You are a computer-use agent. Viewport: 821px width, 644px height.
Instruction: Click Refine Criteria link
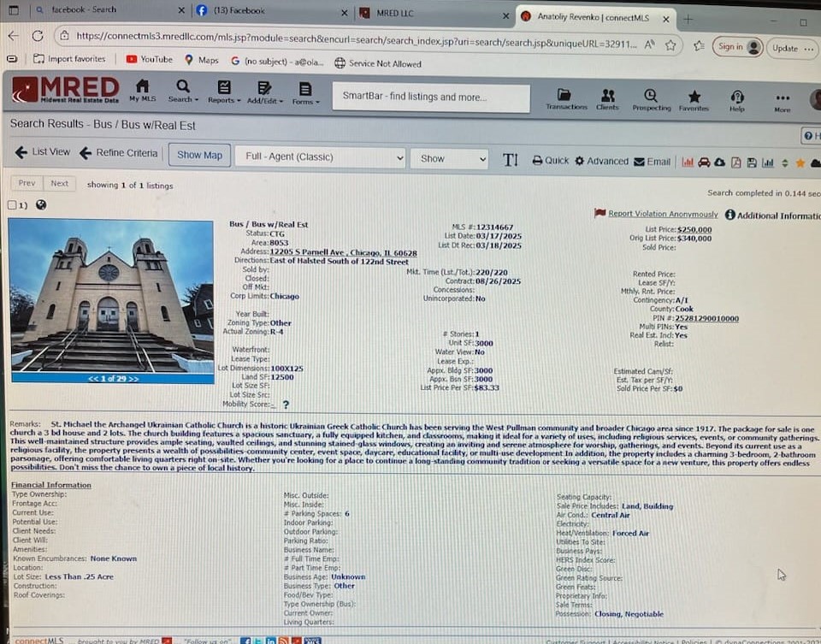pyautogui.click(x=119, y=153)
